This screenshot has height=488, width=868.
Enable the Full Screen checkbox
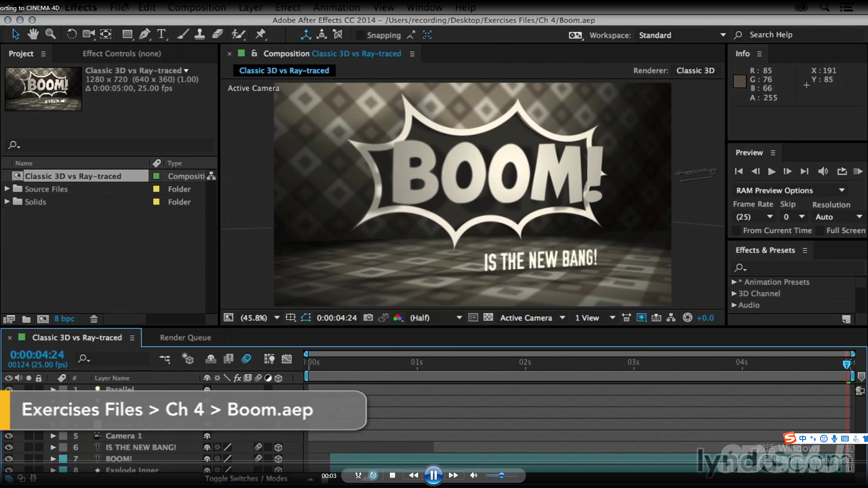pos(820,231)
